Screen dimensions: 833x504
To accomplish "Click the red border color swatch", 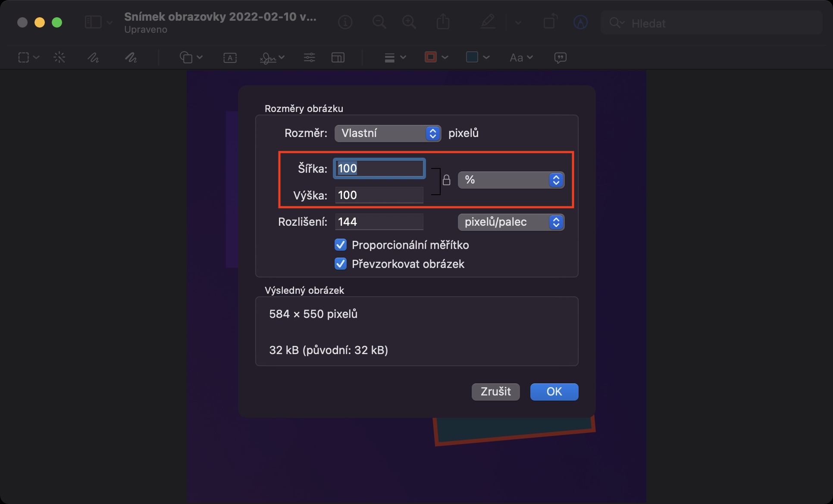I will point(431,57).
